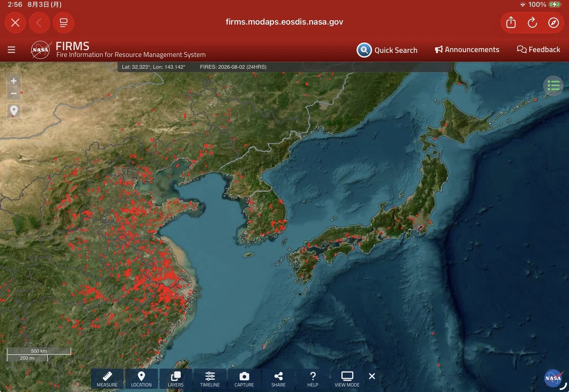Viewport: 569px width, 392px height.
Task: Open the LAYERS panel
Action: point(175,379)
